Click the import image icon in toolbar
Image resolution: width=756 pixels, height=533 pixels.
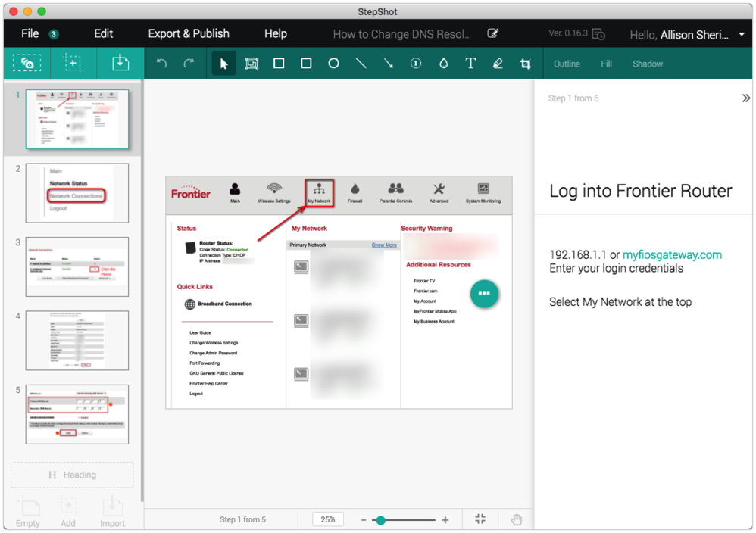click(x=120, y=63)
